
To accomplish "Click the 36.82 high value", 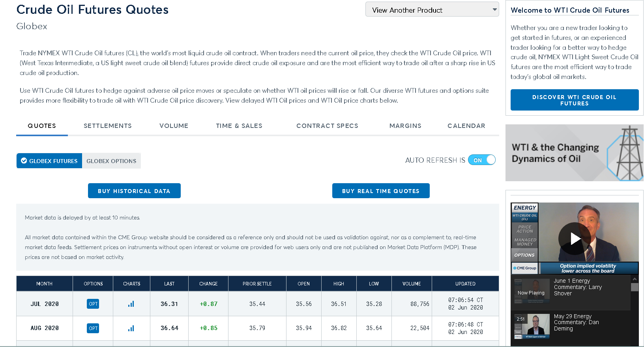I will 339,328.
